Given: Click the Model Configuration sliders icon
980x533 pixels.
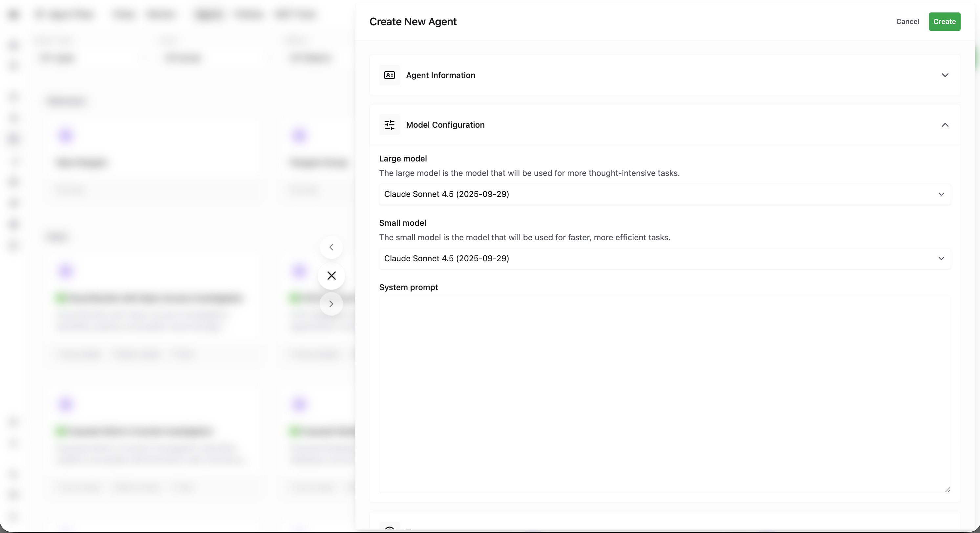Looking at the screenshot, I should pos(389,125).
